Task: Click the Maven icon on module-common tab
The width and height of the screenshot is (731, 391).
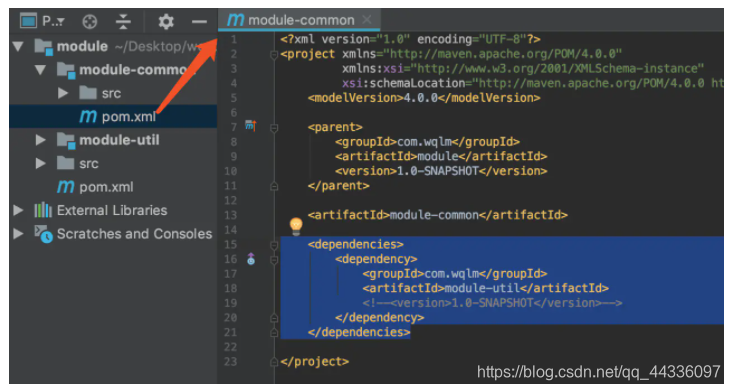Action: (235, 20)
